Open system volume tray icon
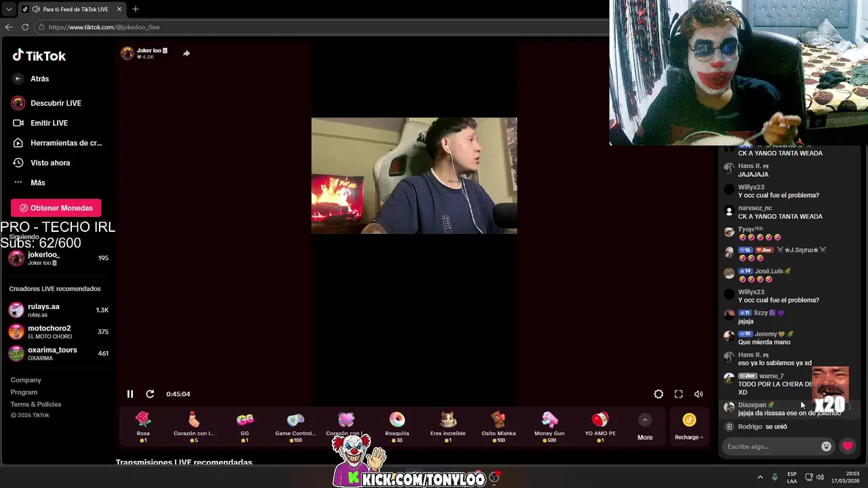 tap(820, 477)
